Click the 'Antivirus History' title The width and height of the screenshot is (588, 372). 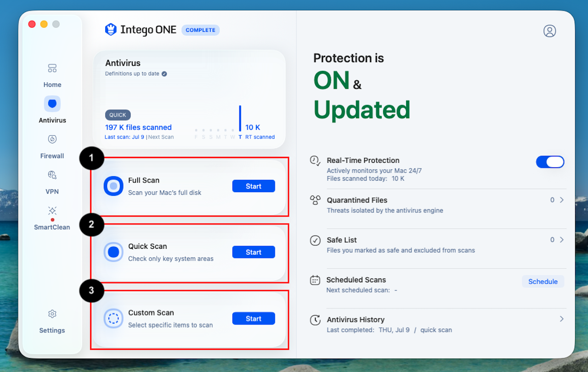356,320
